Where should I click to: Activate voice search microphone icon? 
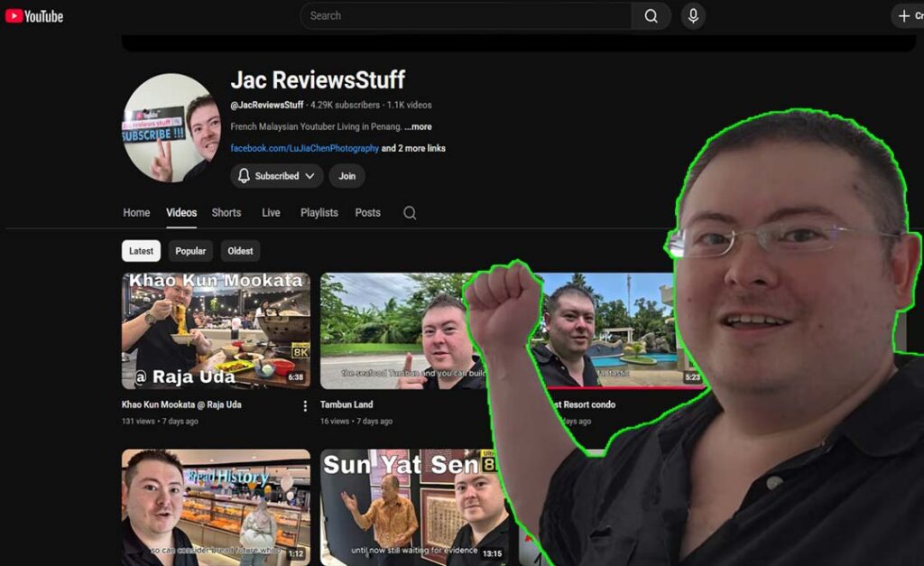point(693,16)
